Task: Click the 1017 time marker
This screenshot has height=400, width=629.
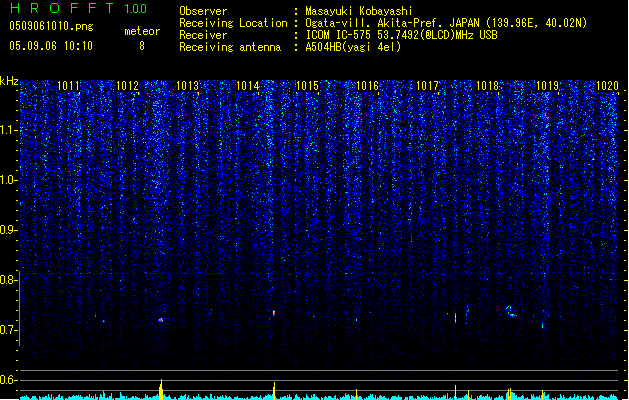Action: point(428,86)
